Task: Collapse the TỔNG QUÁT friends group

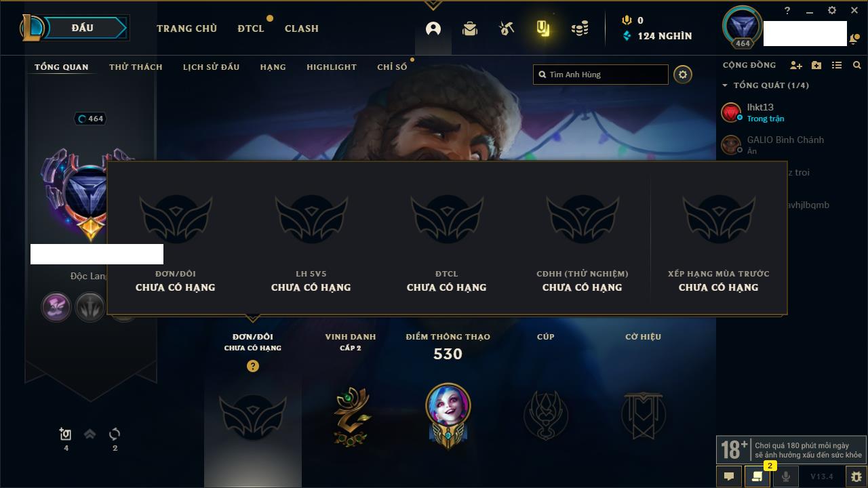Action: 725,85
